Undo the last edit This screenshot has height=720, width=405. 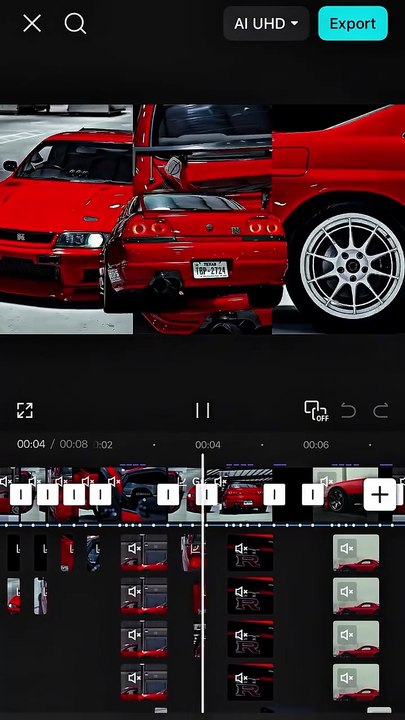tap(349, 410)
